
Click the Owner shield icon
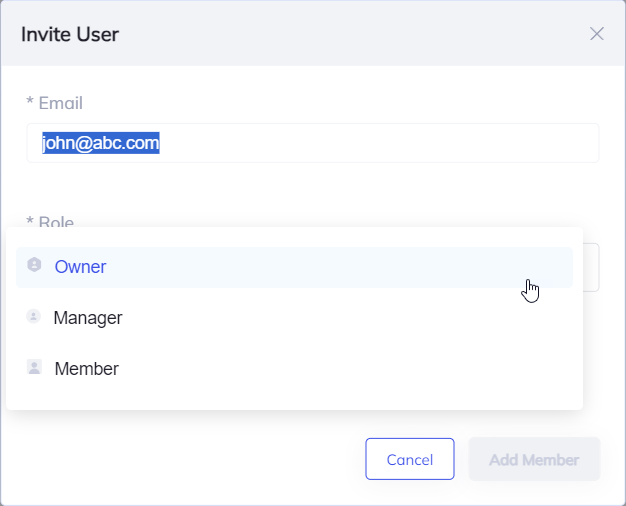[35, 266]
